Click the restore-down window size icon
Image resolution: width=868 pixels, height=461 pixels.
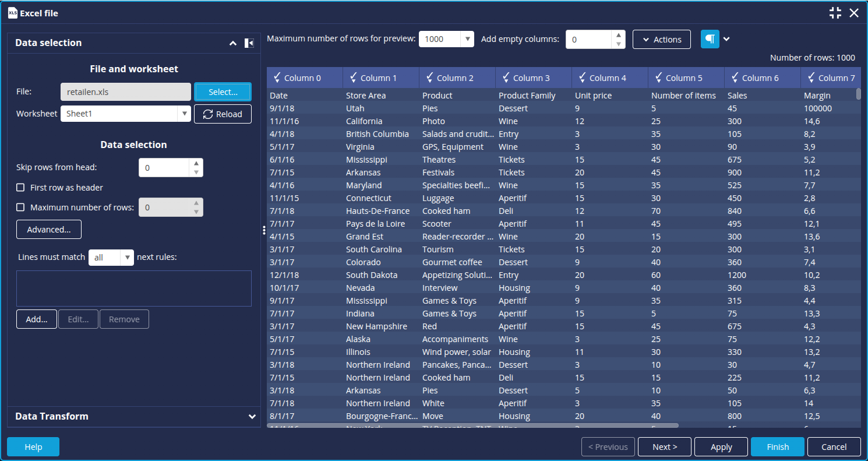tap(835, 13)
